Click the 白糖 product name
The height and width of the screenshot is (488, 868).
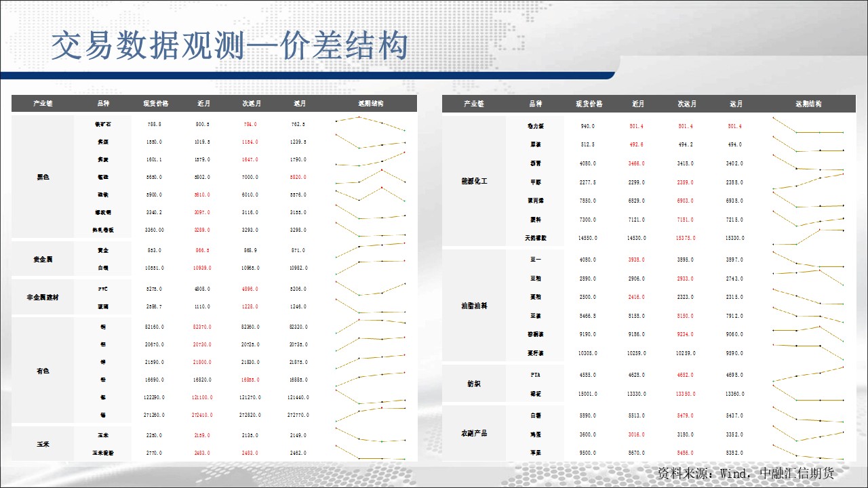coord(536,415)
